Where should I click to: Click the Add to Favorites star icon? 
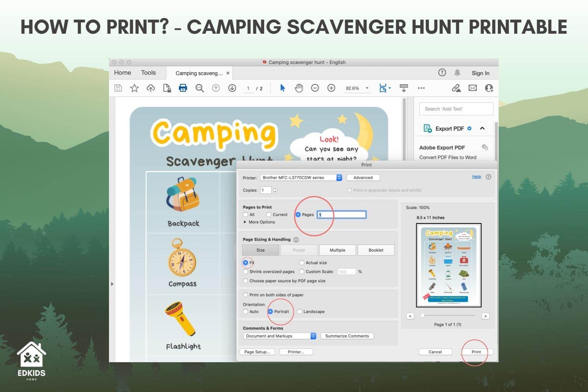(x=134, y=88)
